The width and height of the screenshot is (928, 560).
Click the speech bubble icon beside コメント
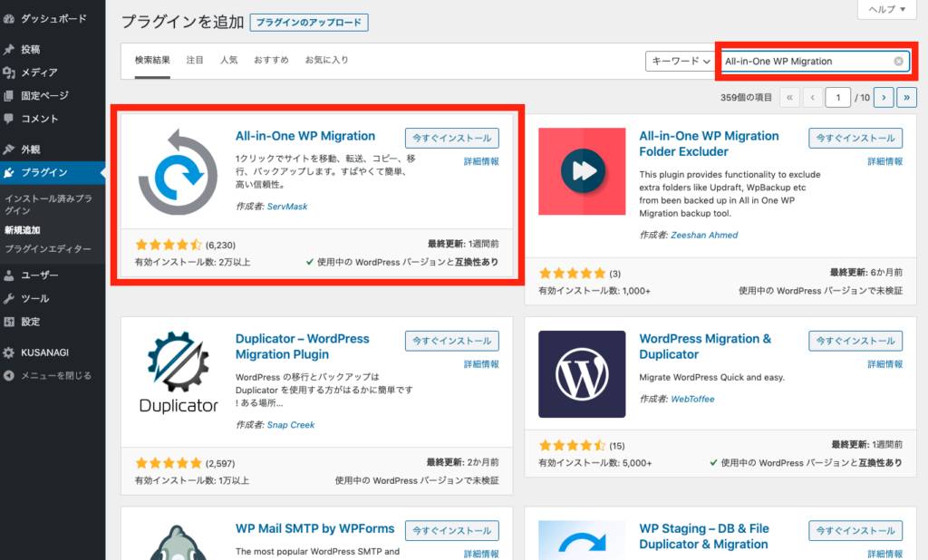pos(9,119)
